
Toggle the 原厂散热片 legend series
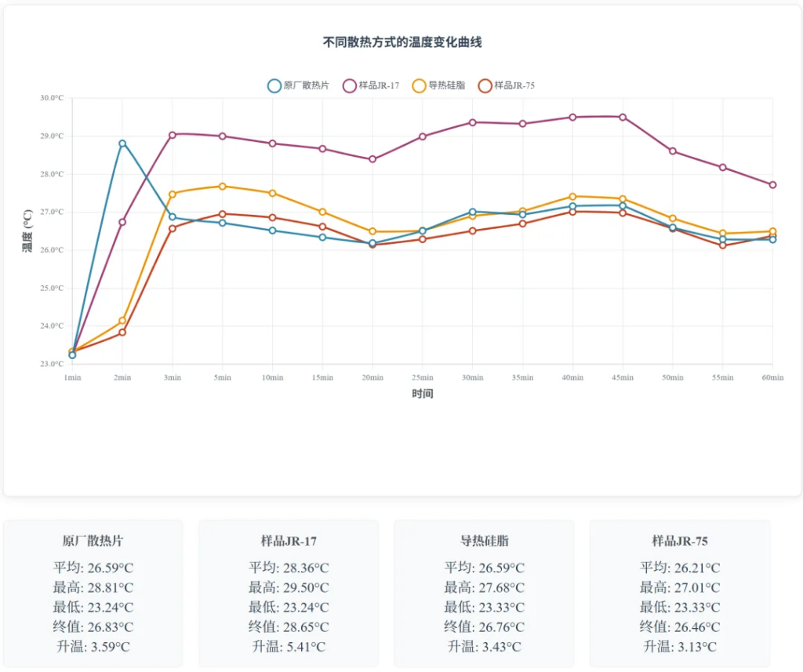click(306, 85)
